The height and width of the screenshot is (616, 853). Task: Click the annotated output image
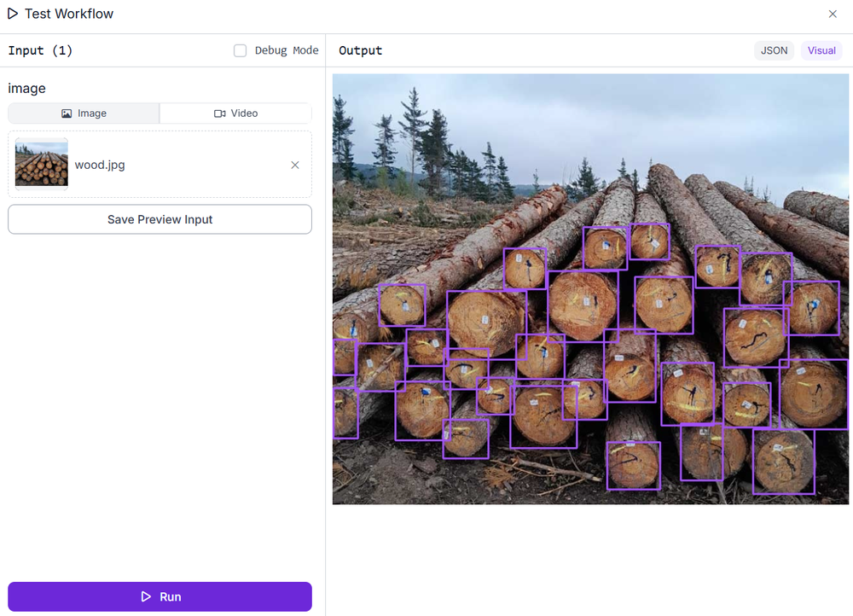pos(590,288)
